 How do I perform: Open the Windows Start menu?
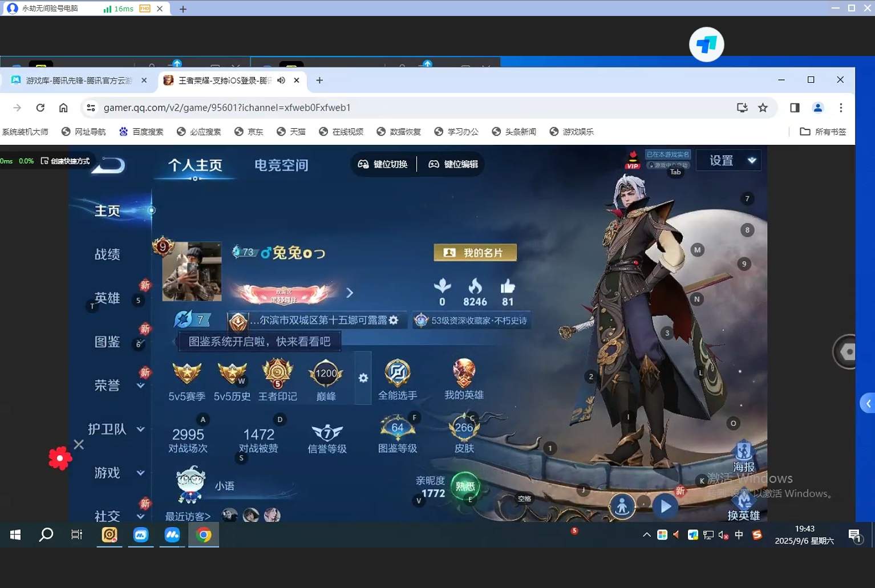[x=15, y=534]
